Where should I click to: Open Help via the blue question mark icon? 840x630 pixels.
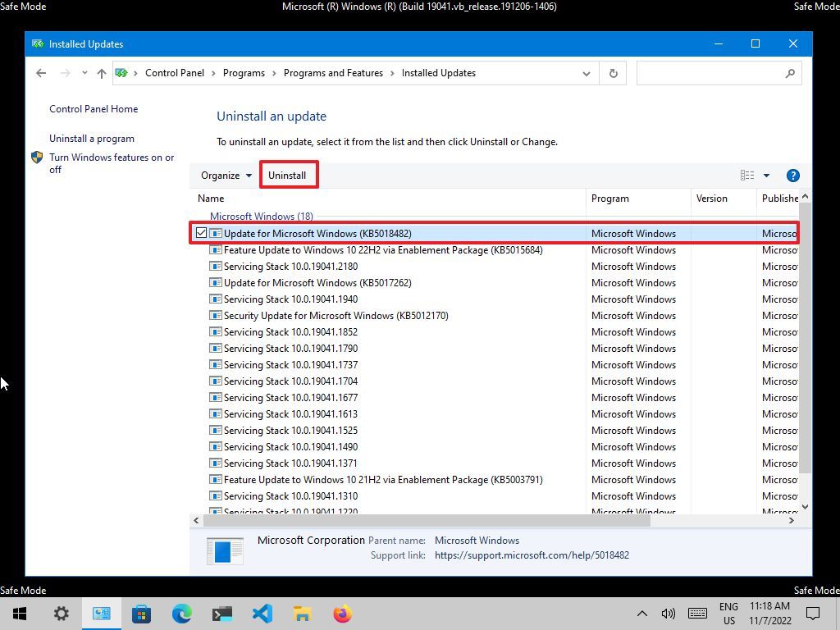click(x=792, y=175)
